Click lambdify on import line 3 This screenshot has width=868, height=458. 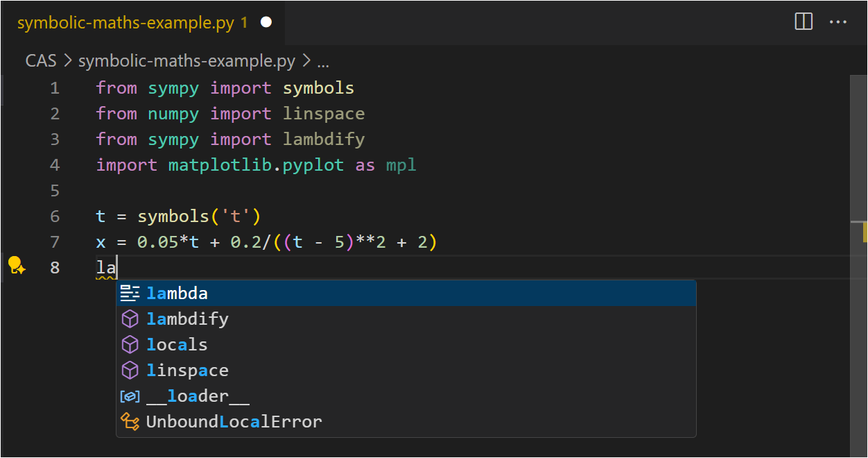coord(324,139)
